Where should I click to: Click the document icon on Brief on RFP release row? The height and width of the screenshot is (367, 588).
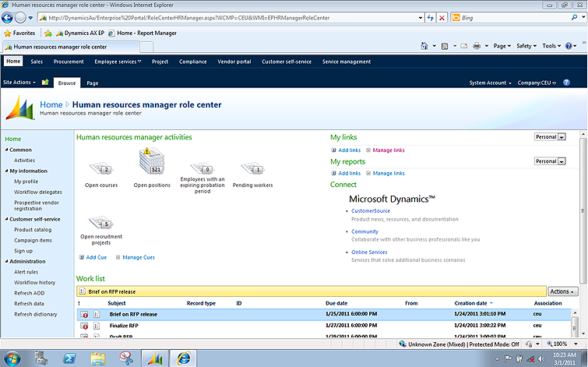coord(97,315)
